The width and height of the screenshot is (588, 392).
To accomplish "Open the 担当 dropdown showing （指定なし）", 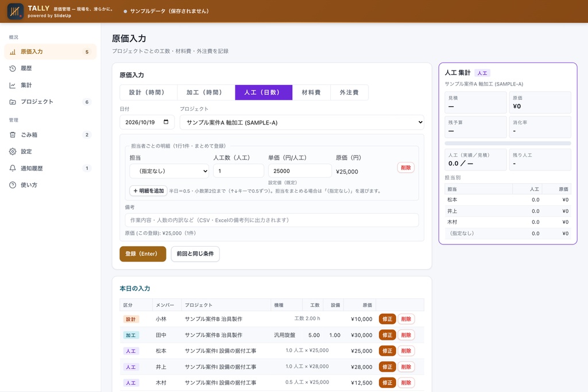I will pos(169,171).
